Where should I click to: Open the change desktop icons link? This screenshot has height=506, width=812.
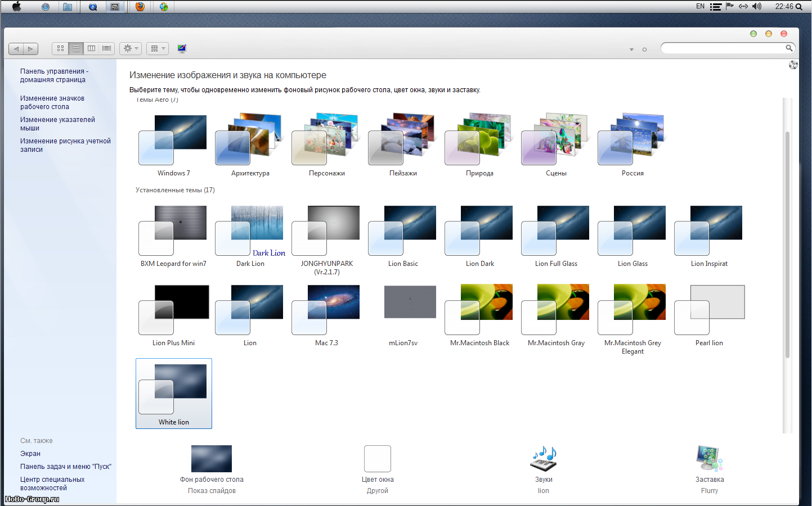click(52, 102)
